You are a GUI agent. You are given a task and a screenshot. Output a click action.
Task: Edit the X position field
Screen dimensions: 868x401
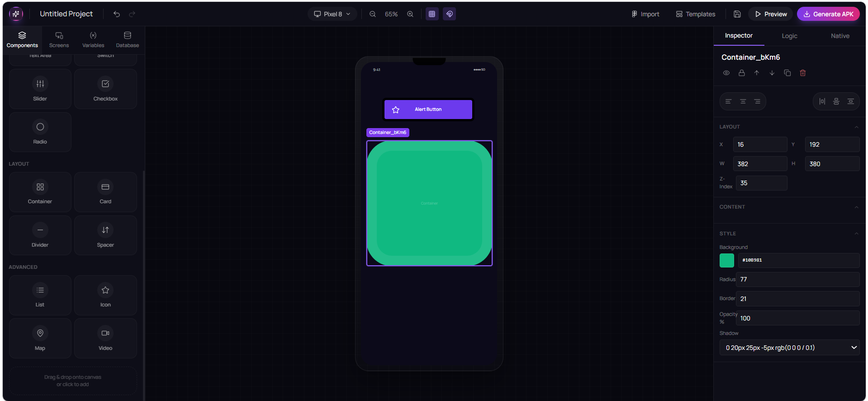point(760,144)
